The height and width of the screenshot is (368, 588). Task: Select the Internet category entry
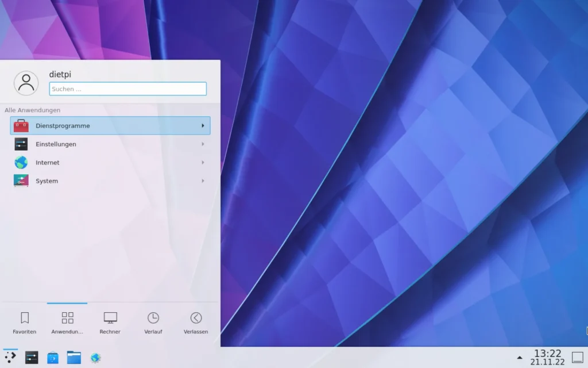48,163
